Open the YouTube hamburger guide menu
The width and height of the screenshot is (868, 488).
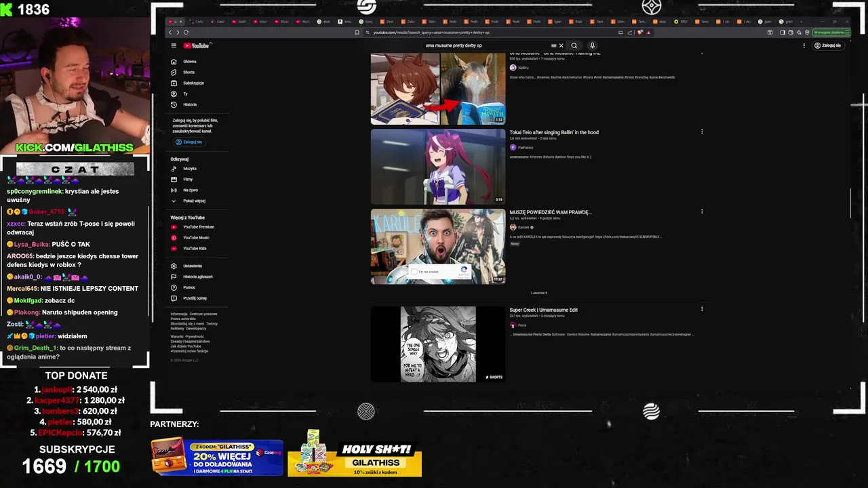click(174, 45)
